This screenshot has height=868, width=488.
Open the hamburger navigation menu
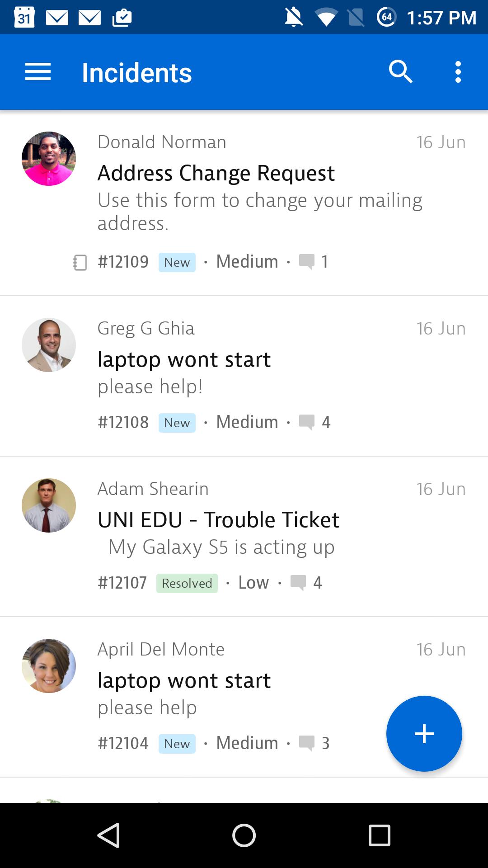tap(38, 72)
